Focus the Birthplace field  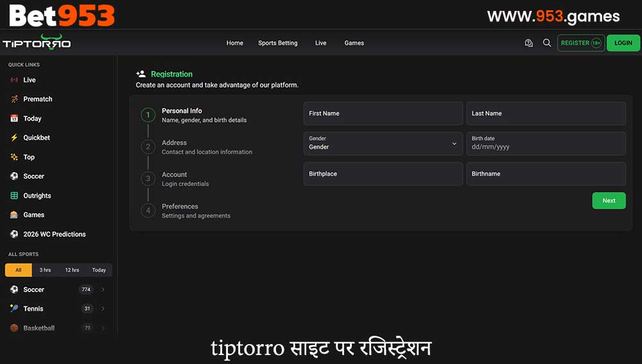[383, 173]
